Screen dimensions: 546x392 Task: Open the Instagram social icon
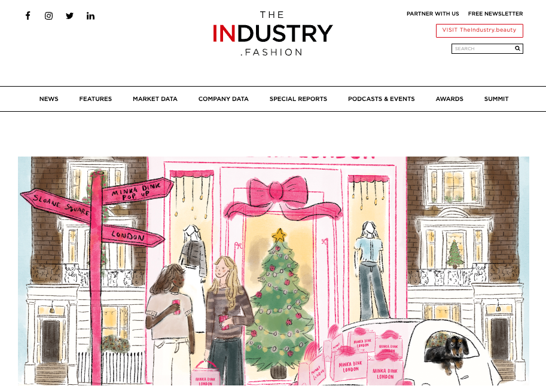tap(49, 16)
